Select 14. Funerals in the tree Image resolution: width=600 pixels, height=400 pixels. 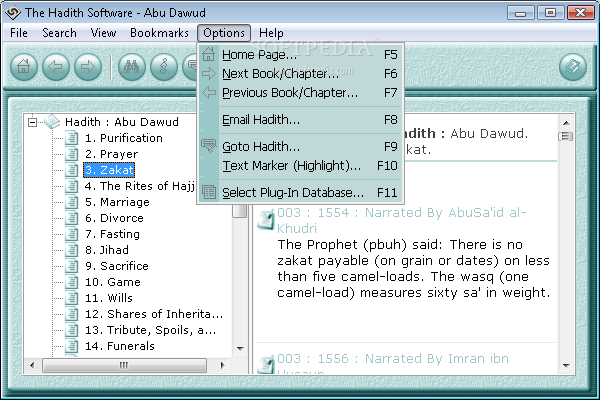tap(120, 346)
